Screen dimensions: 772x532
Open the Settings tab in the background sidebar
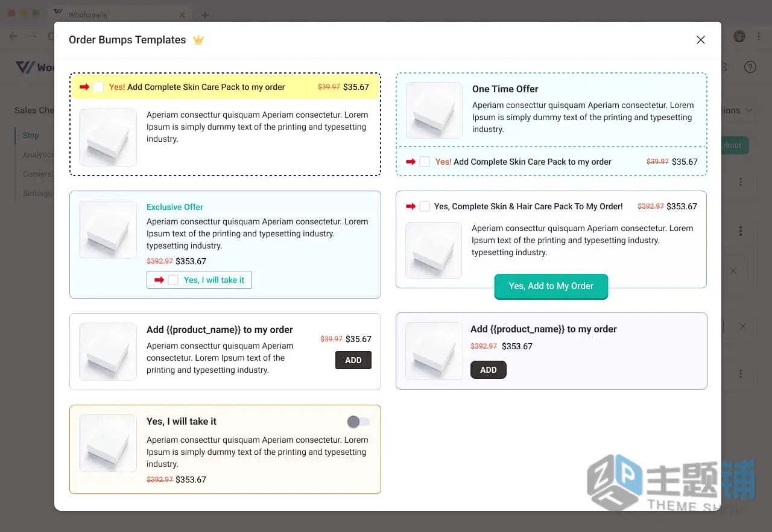(37, 194)
